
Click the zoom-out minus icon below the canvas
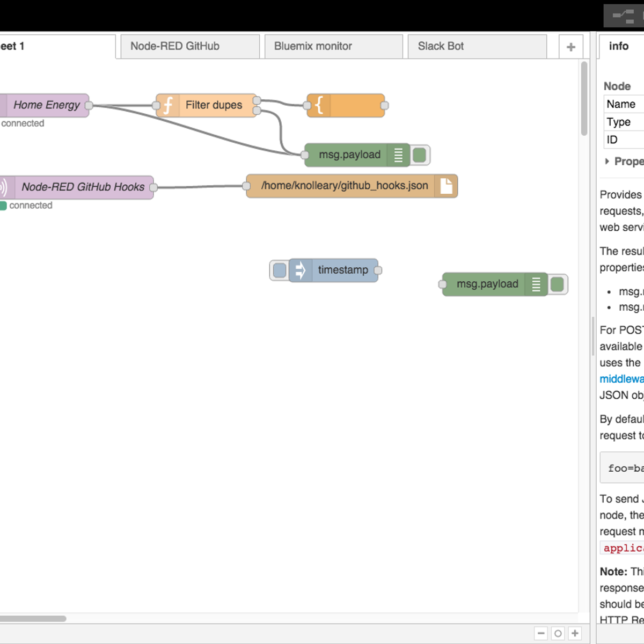[540, 633]
